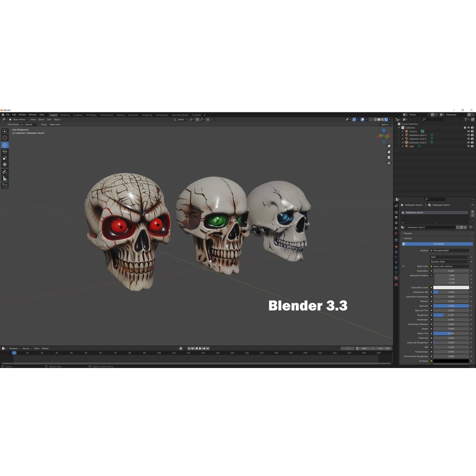Image resolution: width=476 pixels, height=476 pixels.
Task: Expand the Preview panel
Action: (408, 234)
